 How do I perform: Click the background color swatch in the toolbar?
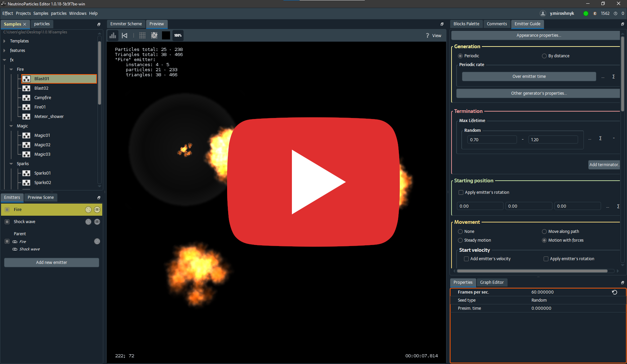[166, 35]
